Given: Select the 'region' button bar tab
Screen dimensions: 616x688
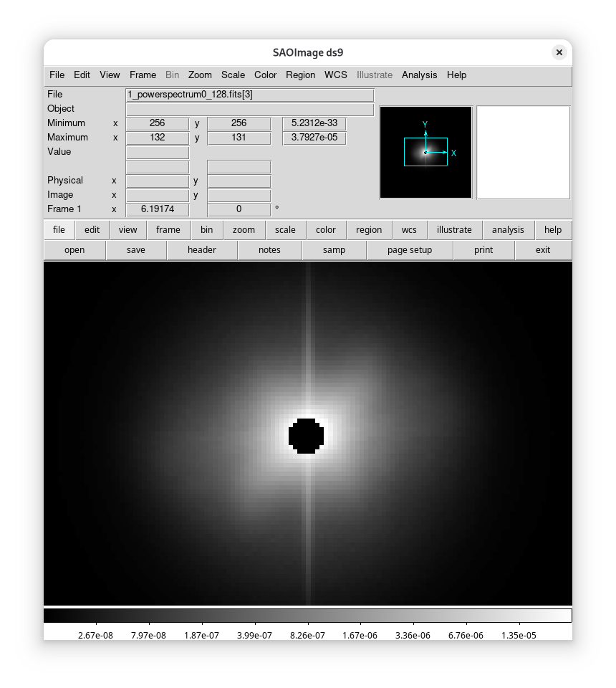Looking at the screenshot, I should click(x=368, y=230).
